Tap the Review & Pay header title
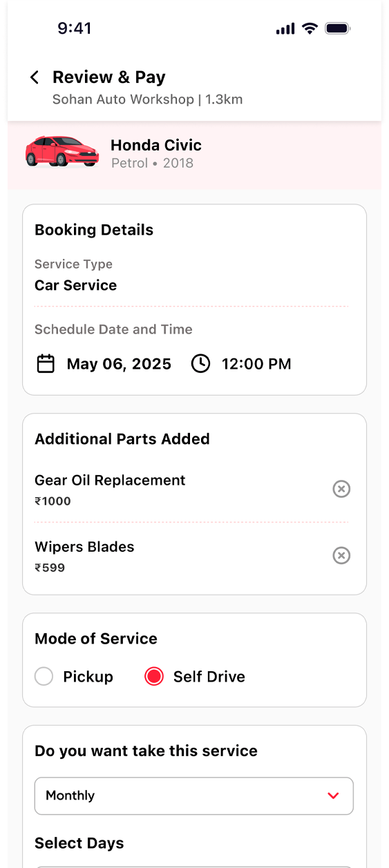The height and width of the screenshot is (868, 389). pos(109,77)
